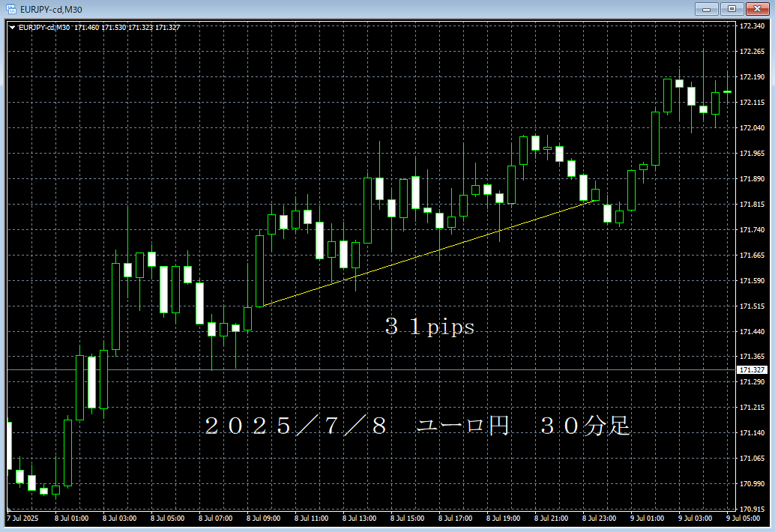Click the current price tag 171.327
Image resolution: width=775 pixels, height=532 pixels.
(752, 370)
